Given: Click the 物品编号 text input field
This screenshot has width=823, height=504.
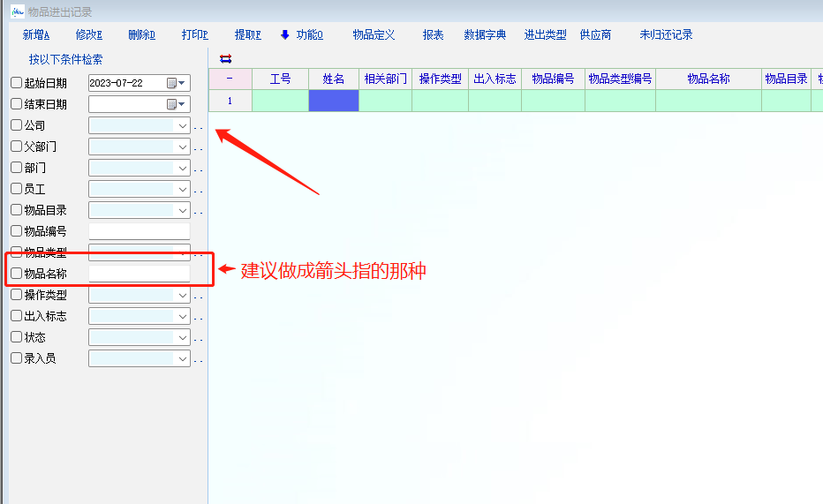Looking at the screenshot, I should click(140, 231).
